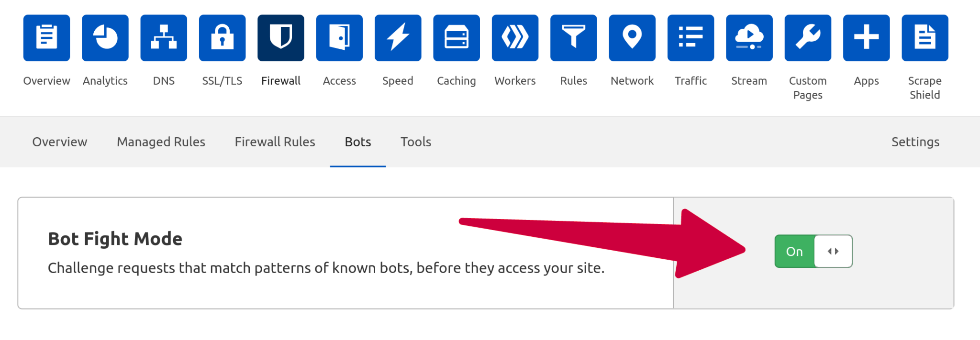The width and height of the screenshot is (980, 340).
Task: Open the DNS network tree icon
Action: click(x=164, y=38)
